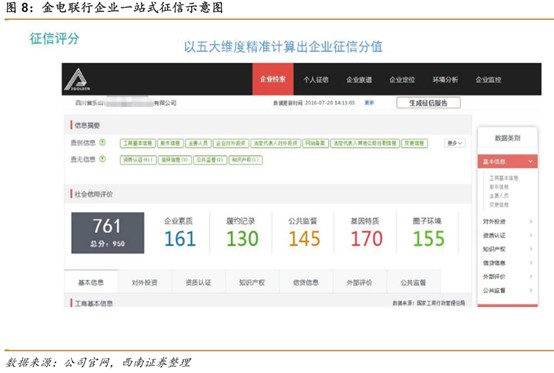Click the 资质认证 tag in 查无信息 row
Image resolution: width=554 pixels, height=373 pixels.
(x=138, y=160)
